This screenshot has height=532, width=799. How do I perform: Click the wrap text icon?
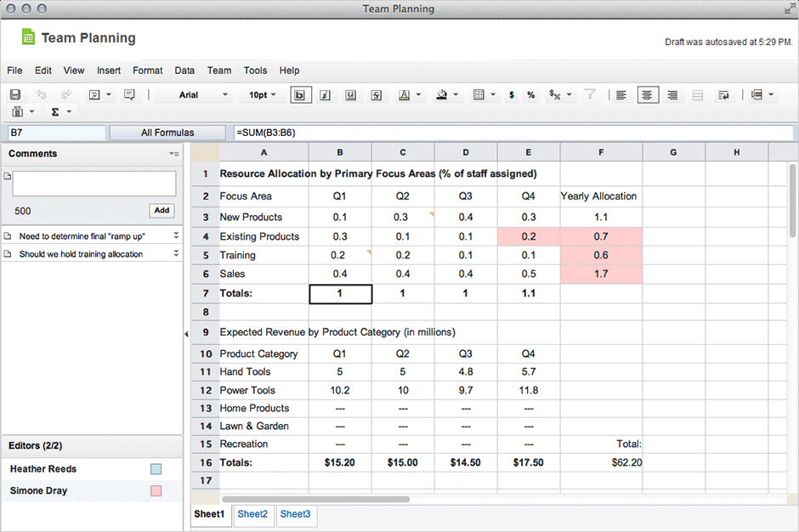(x=723, y=95)
